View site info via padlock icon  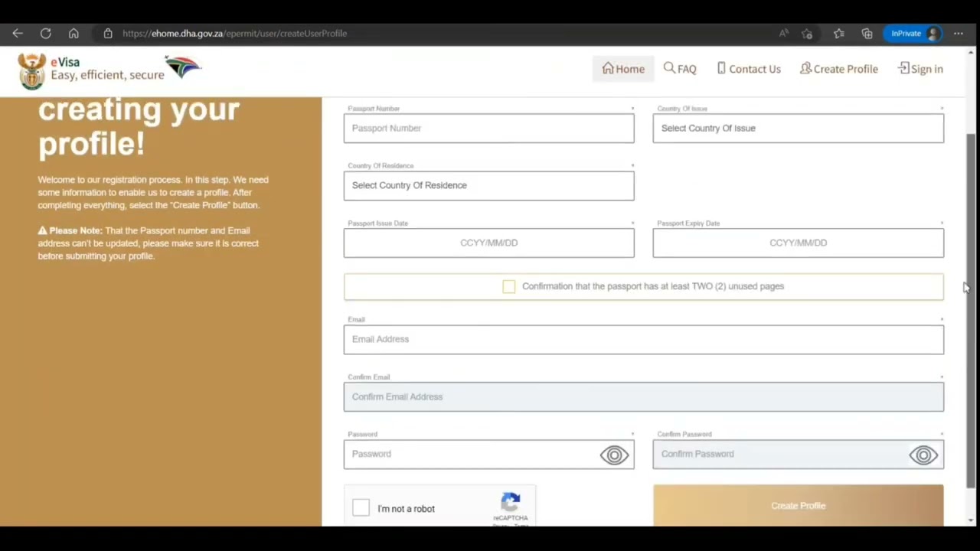point(108,34)
